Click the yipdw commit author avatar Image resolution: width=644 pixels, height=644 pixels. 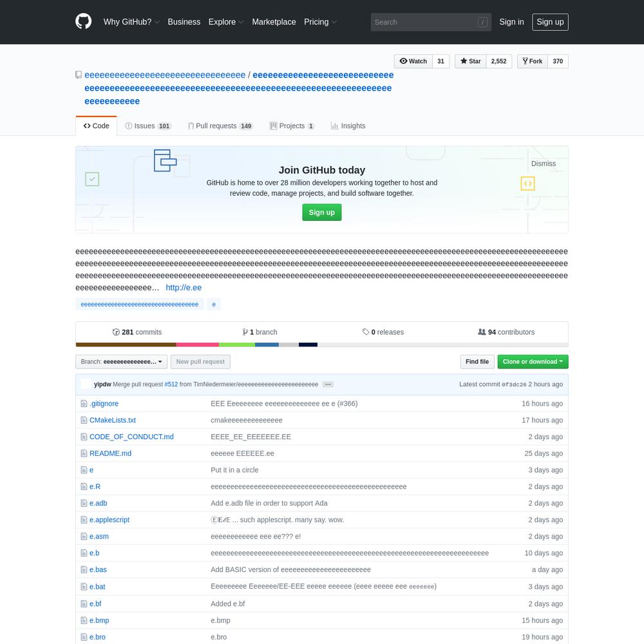point(86,384)
